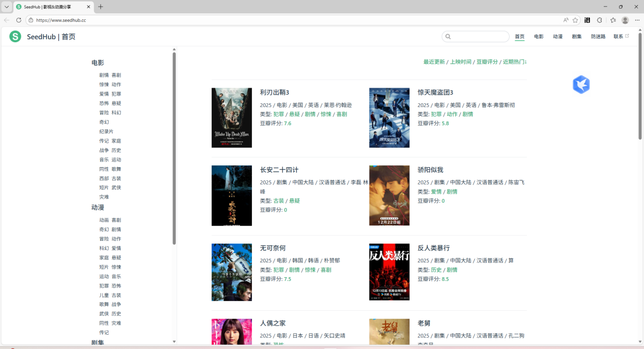Go back with browser back arrow
The image size is (644, 349).
[x=7, y=20]
